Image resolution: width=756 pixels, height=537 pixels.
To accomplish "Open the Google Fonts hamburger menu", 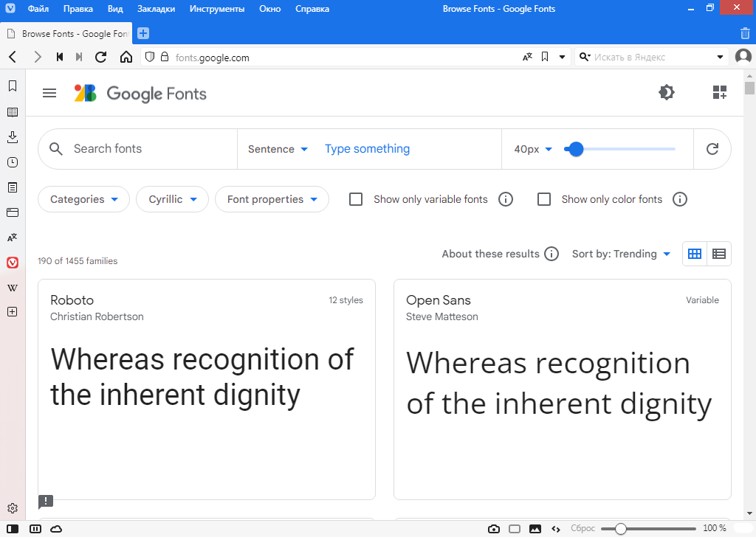I will click(49, 93).
